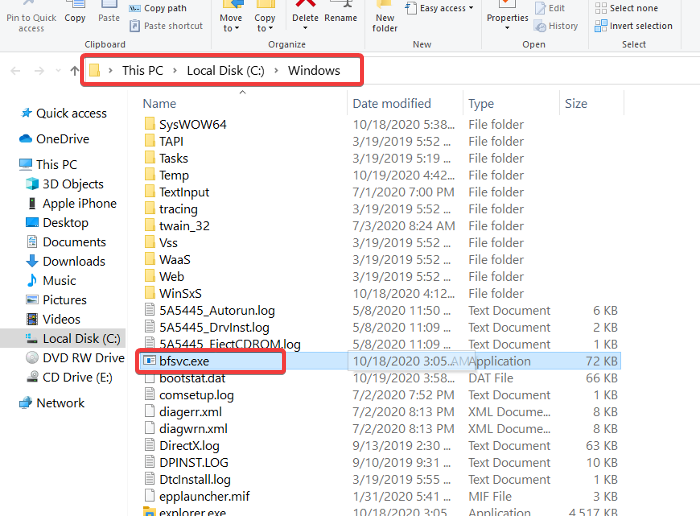Image resolution: width=700 pixels, height=516 pixels.
Task: Open Music in navigation pane
Action: point(51,280)
